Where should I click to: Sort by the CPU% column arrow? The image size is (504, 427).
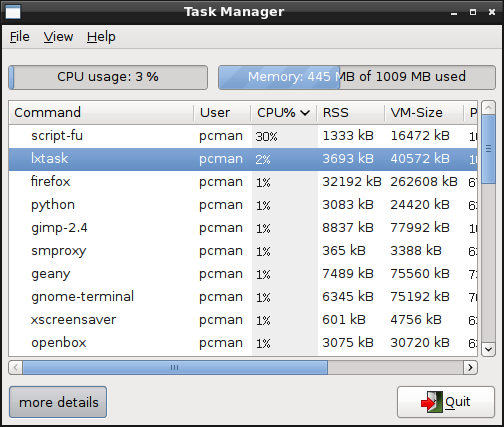point(305,113)
